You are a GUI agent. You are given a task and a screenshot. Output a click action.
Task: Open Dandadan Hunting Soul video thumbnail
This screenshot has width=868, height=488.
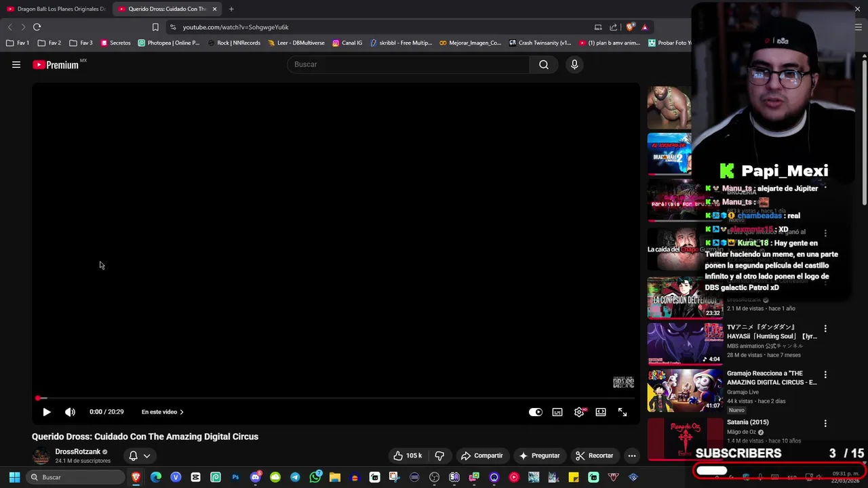[x=685, y=344]
